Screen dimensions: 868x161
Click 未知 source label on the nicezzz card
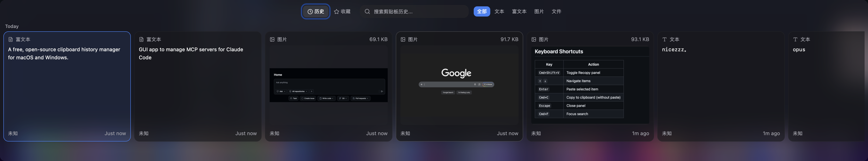pos(666,133)
